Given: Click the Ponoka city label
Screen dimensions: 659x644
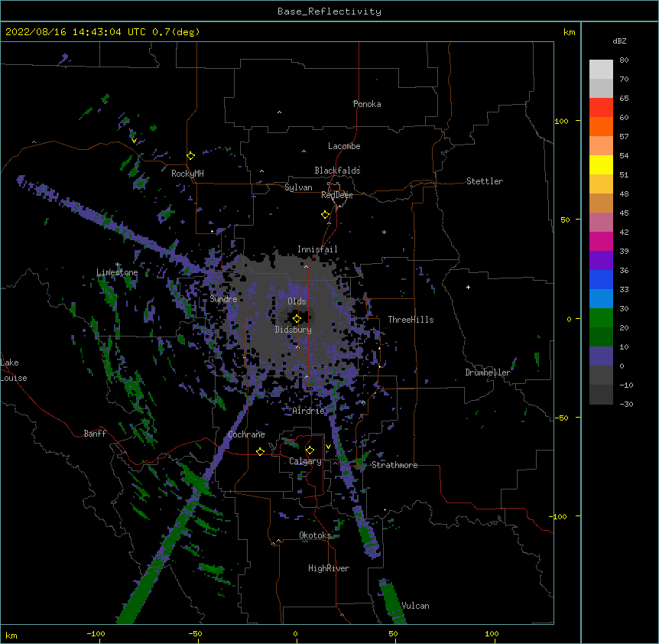Looking at the screenshot, I should pos(367,104).
